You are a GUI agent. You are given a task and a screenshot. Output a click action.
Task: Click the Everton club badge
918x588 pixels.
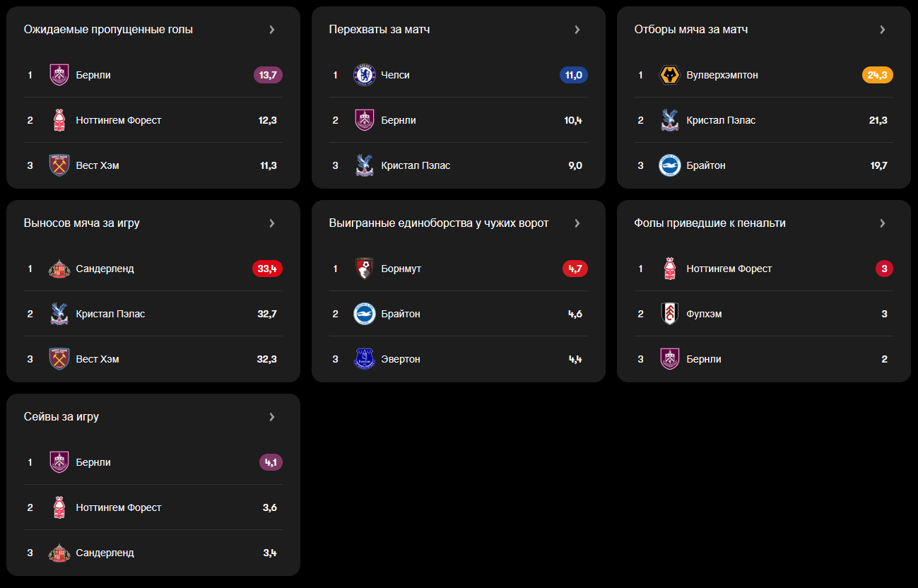pos(365,359)
